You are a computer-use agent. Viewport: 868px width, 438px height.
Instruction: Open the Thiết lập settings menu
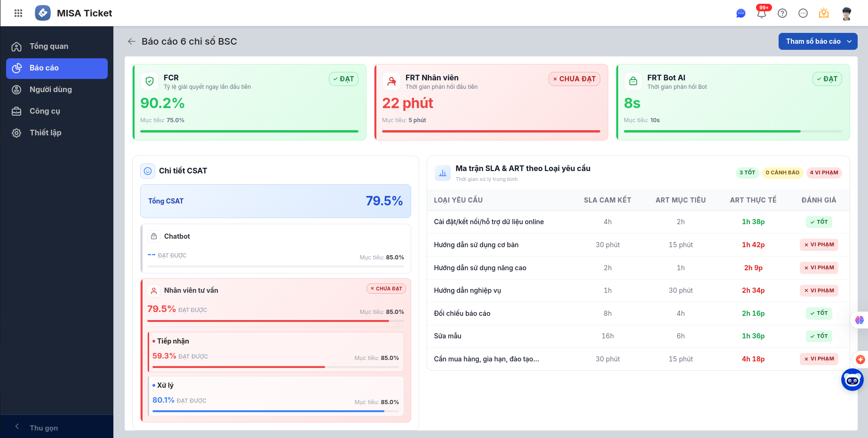click(45, 133)
